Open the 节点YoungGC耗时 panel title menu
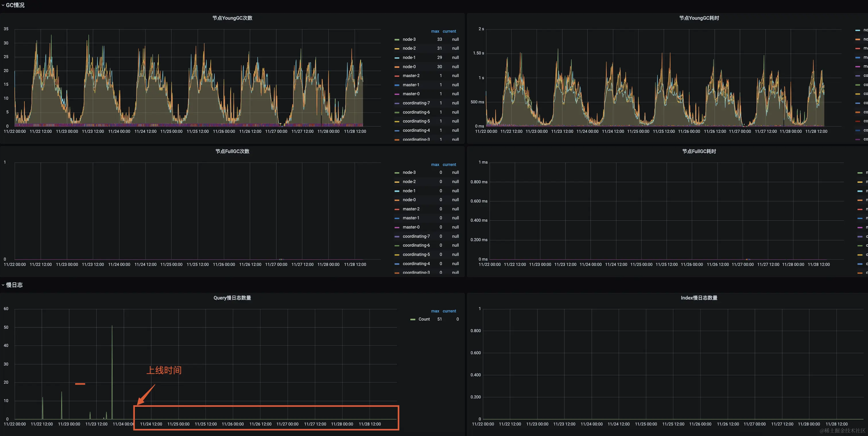Viewport: 868px width, 436px height. tap(699, 18)
